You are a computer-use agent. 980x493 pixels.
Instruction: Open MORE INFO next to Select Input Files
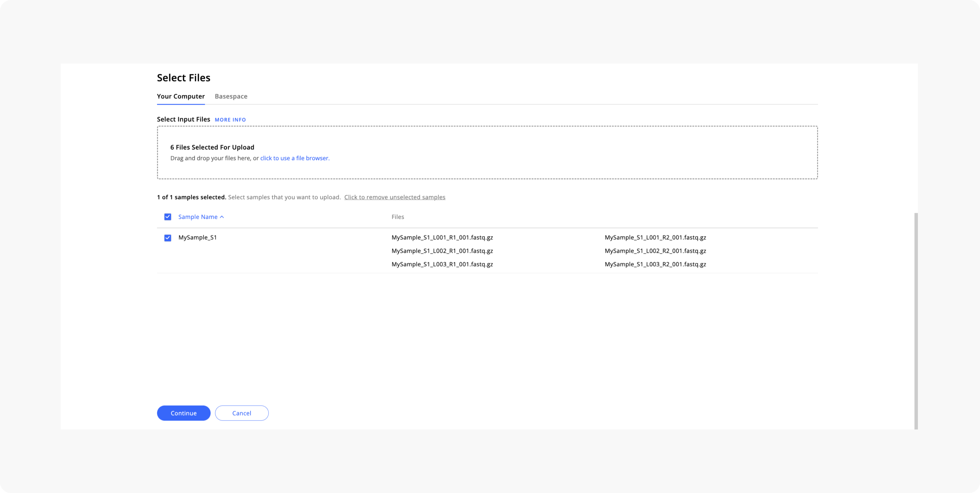click(230, 119)
